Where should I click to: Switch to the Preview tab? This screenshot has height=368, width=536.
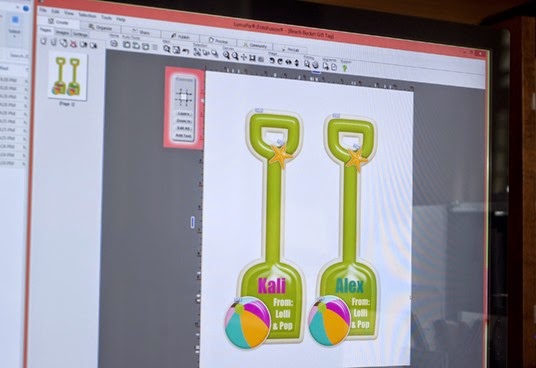coord(218,41)
